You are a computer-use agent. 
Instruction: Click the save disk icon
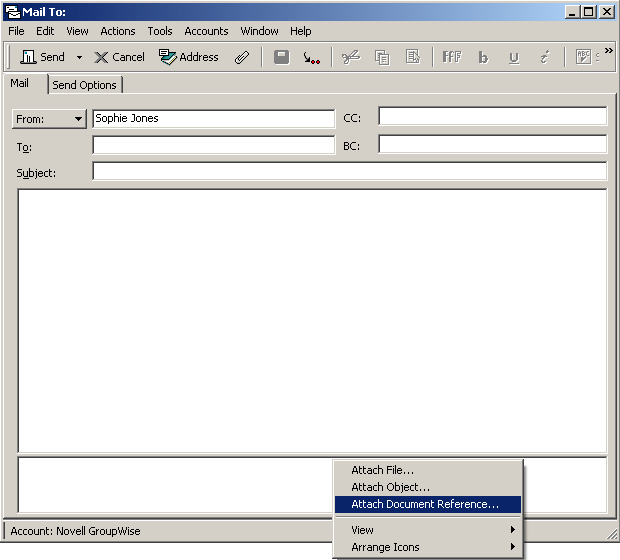click(282, 58)
